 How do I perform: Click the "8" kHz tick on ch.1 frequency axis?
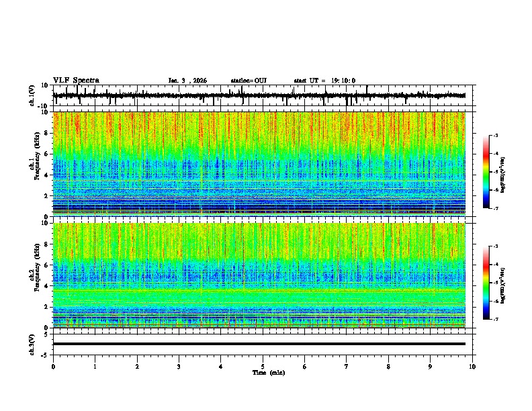pos(46,133)
